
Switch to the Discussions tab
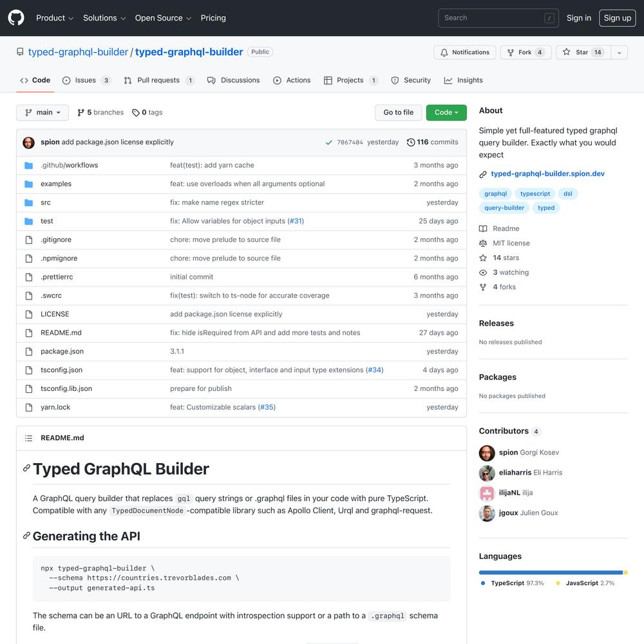233,80
